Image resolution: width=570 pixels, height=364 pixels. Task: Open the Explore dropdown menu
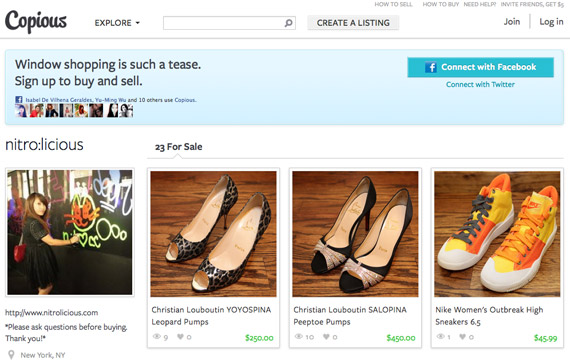click(117, 23)
